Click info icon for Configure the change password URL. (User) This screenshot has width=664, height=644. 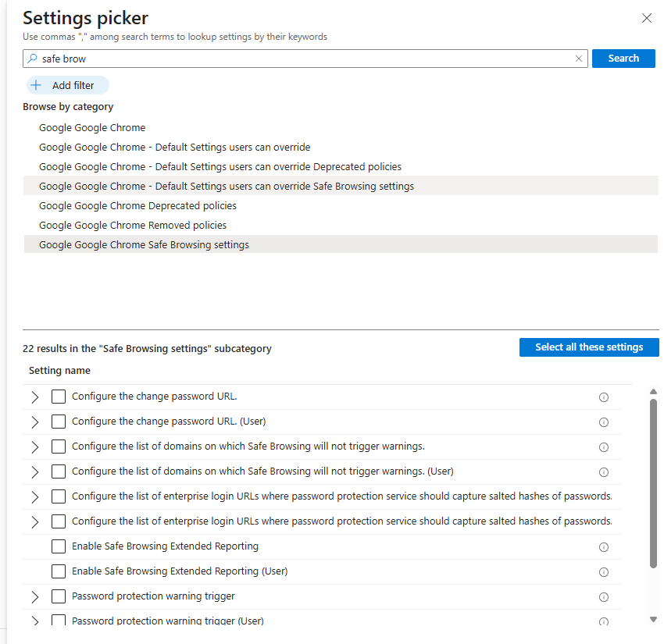(603, 422)
